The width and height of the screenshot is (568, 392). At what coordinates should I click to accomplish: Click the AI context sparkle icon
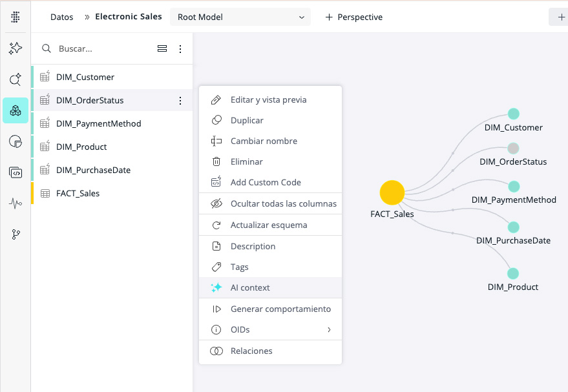click(x=216, y=288)
